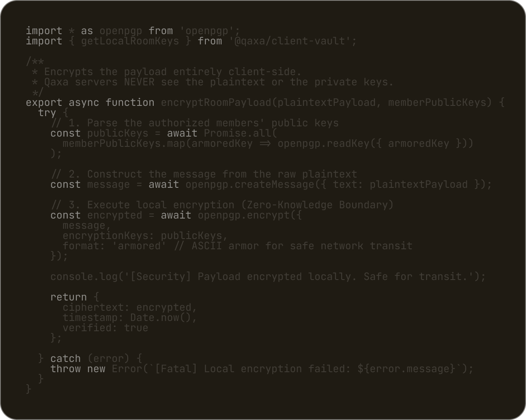Click the openpgp.encrypt call
This screenshot has height=420, width=526.
coord(243,215)
